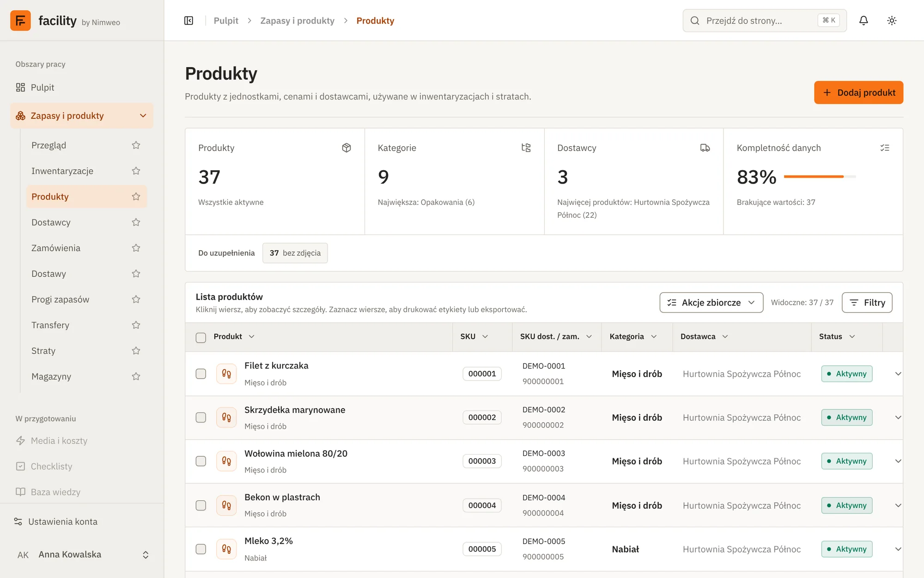Check the Skrzydełka marynowane row
This screenshot has height=578, width=924.
pyautogui.click(x=201, y=418)
